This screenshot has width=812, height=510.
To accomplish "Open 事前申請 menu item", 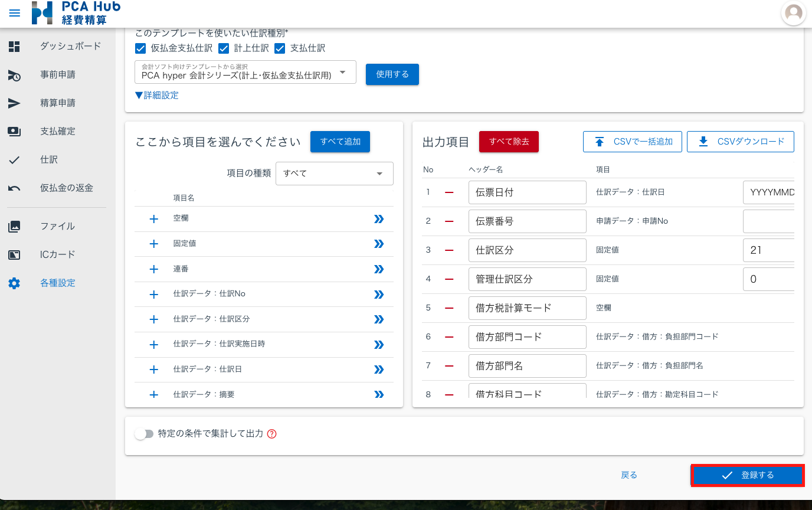I will [x=58, y=75].
